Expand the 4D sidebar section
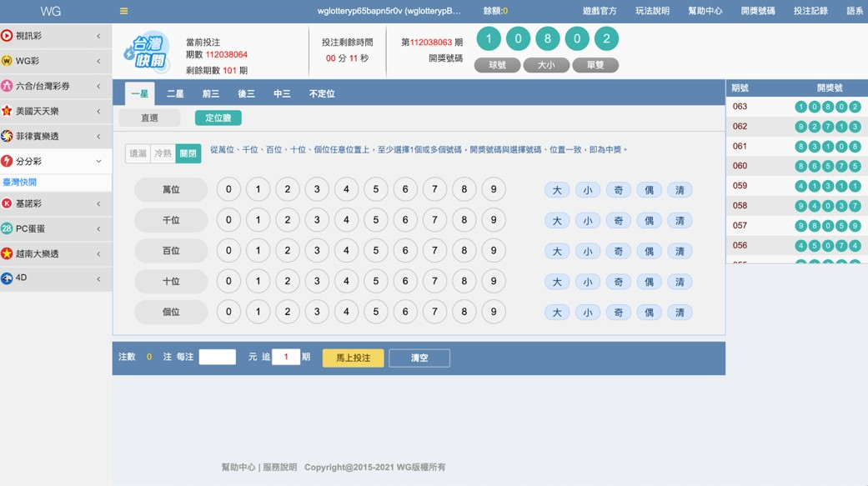The height and width of the screenshot is (486, 868). pos(98,278)
